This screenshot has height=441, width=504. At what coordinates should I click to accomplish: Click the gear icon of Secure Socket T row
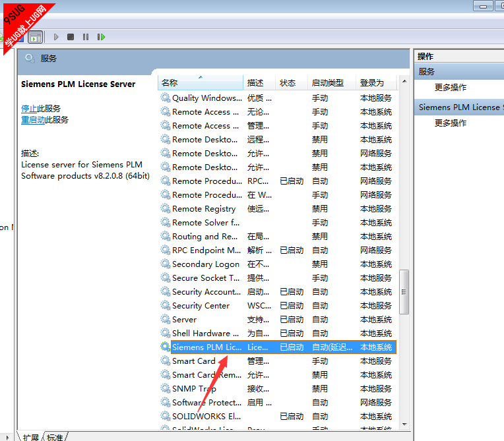point(165,278)
